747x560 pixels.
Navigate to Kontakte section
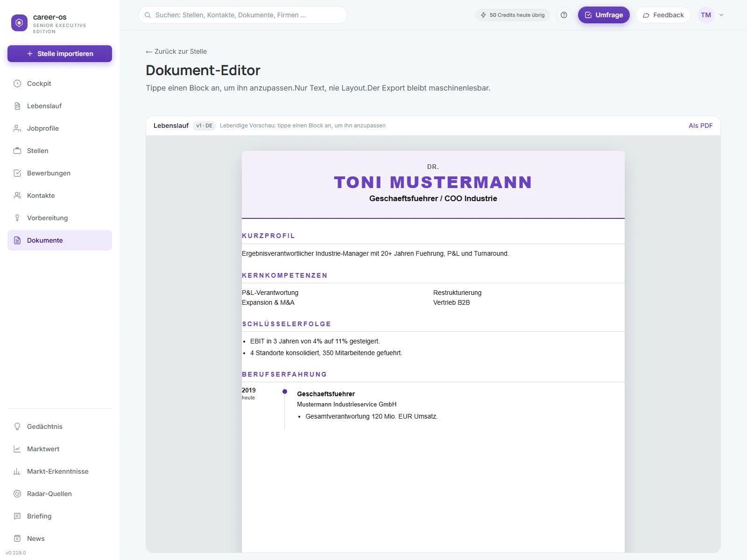coord(60,196)
